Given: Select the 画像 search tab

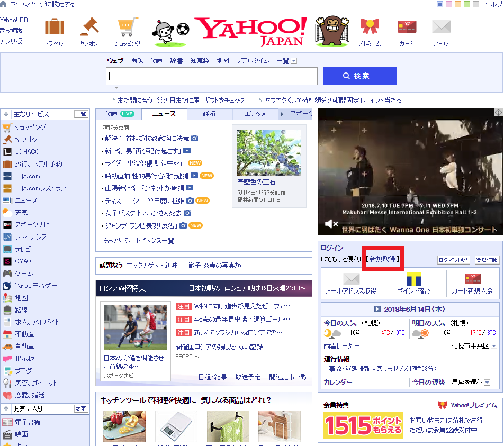Looking at the screenshot, I should click(x=137, y=61).
